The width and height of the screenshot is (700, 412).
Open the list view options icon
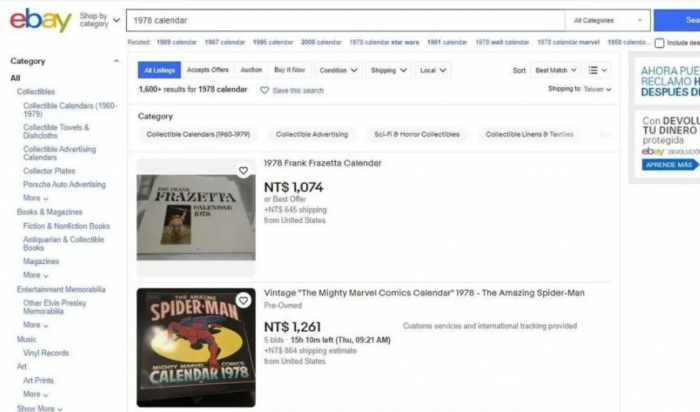[597, 70]
